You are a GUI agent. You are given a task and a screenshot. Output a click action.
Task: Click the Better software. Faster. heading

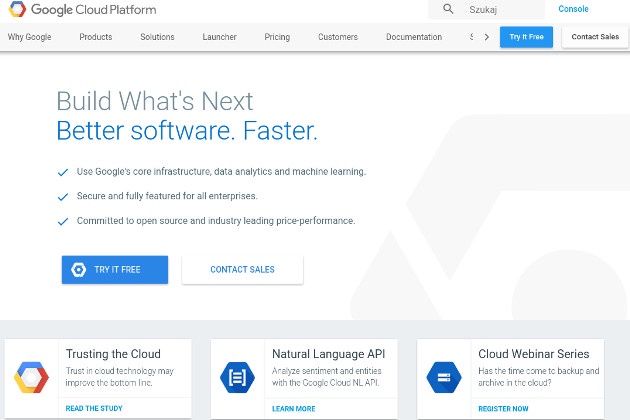tap(187, 131)
